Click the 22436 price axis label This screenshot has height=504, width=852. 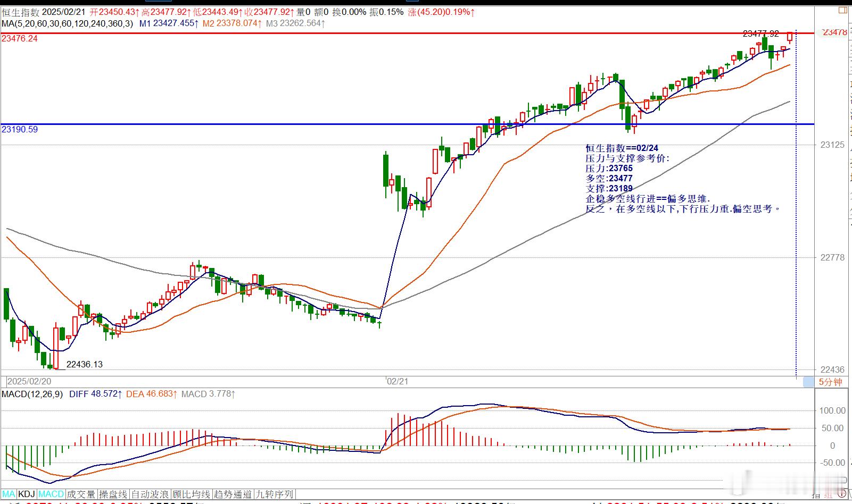832,369
